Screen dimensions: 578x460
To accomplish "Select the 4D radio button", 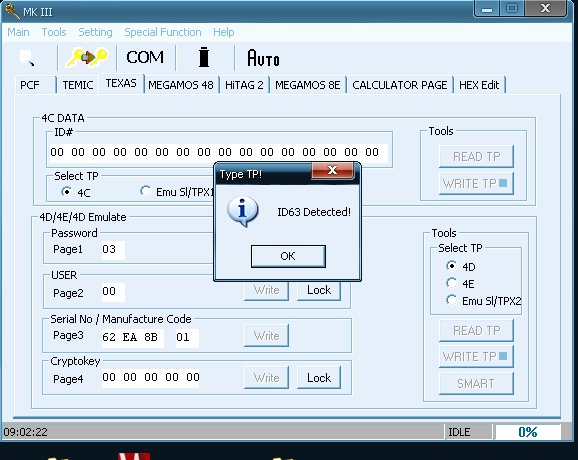I will 451,266.
